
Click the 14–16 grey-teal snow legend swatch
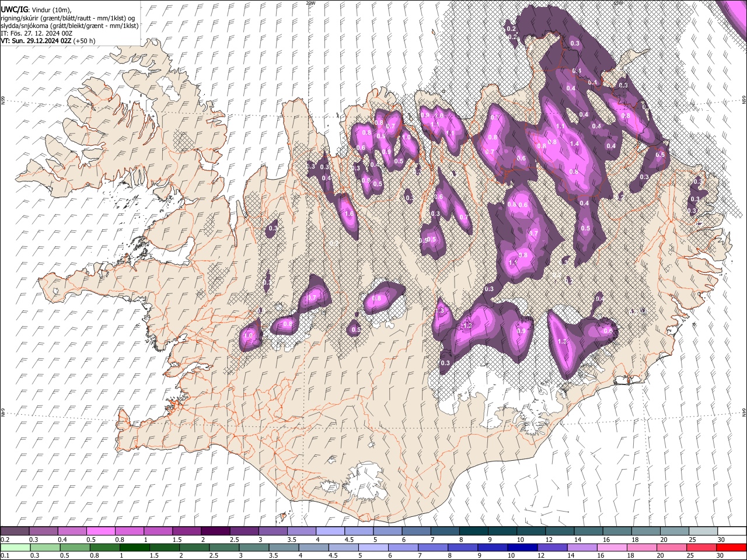[589, 531]
